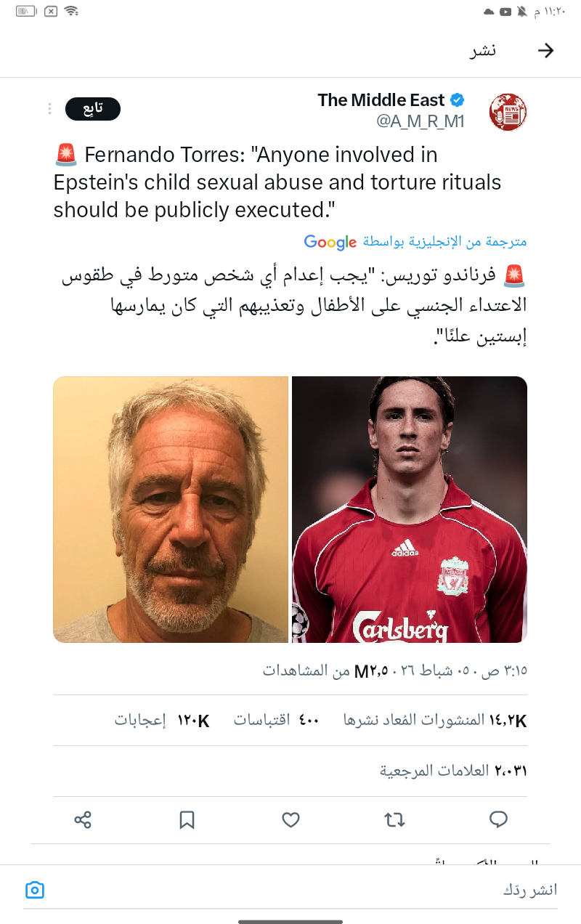Tap the camera icon in the reply bar
This screenshot has width=581, height=924.
tap(35, 890)
